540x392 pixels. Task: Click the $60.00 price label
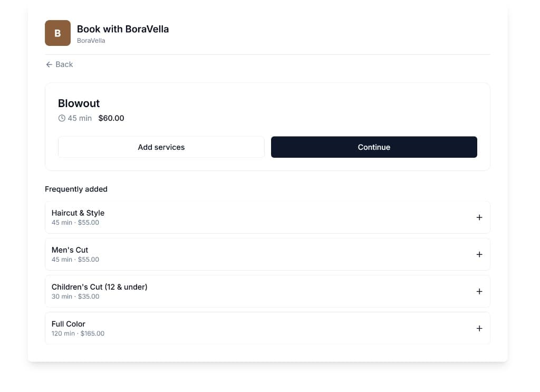[111, 118]
